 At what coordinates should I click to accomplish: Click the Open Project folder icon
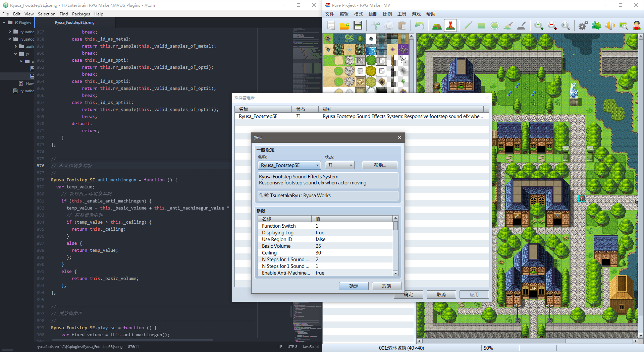point(344,25)
